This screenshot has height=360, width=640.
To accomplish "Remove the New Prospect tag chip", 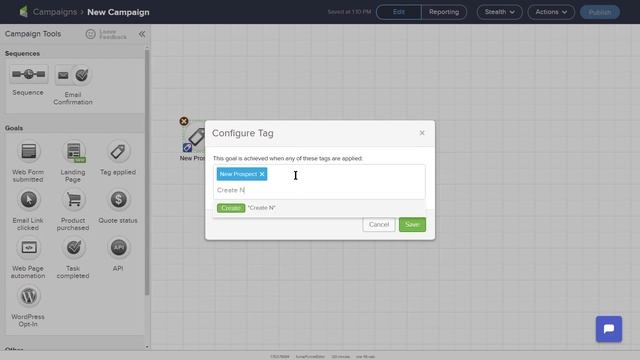I will pyautogui.click(x=262, y=174).
